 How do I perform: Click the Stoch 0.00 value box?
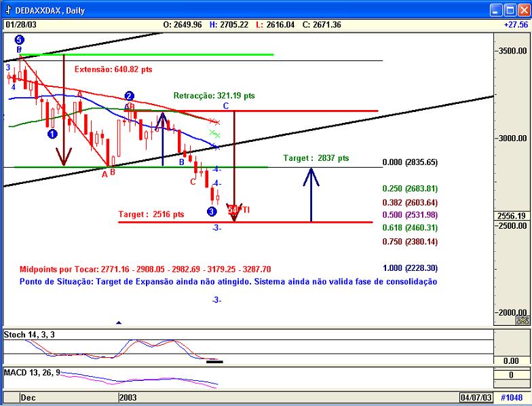point(511,361)
